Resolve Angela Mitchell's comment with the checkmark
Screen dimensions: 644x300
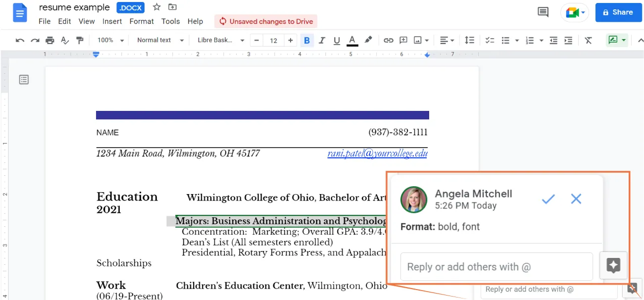(x=548, y=199)
